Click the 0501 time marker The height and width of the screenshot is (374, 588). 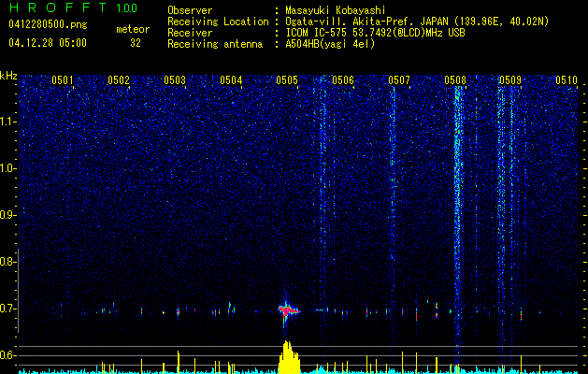[x=63, y=80]
